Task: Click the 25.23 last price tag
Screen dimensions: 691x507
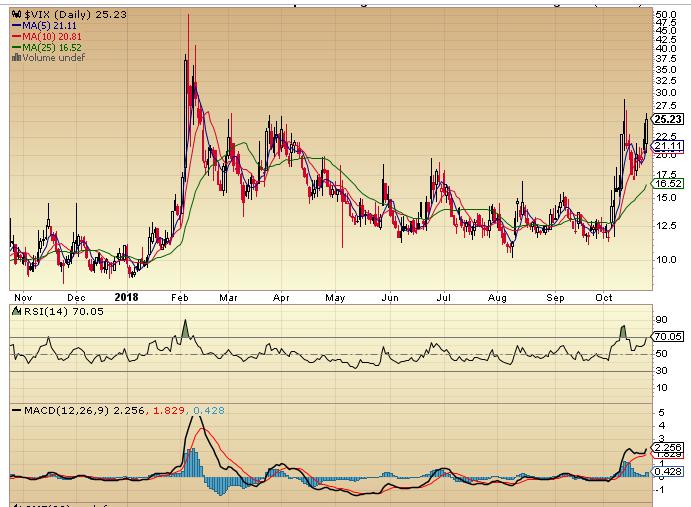Action: [x=667, y=118]
